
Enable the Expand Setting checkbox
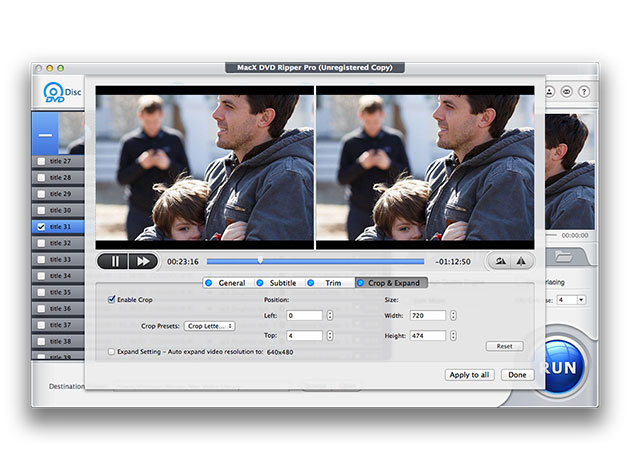[x=111, y=352]
